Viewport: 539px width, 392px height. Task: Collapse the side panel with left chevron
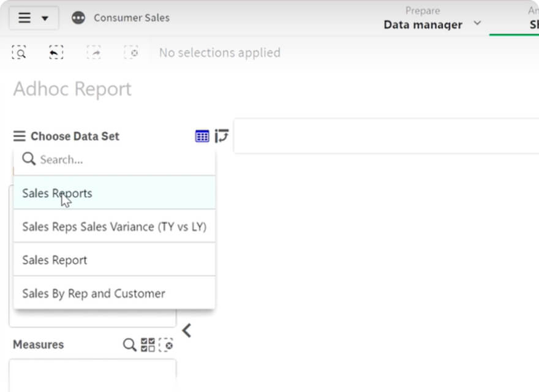(187, 331)
